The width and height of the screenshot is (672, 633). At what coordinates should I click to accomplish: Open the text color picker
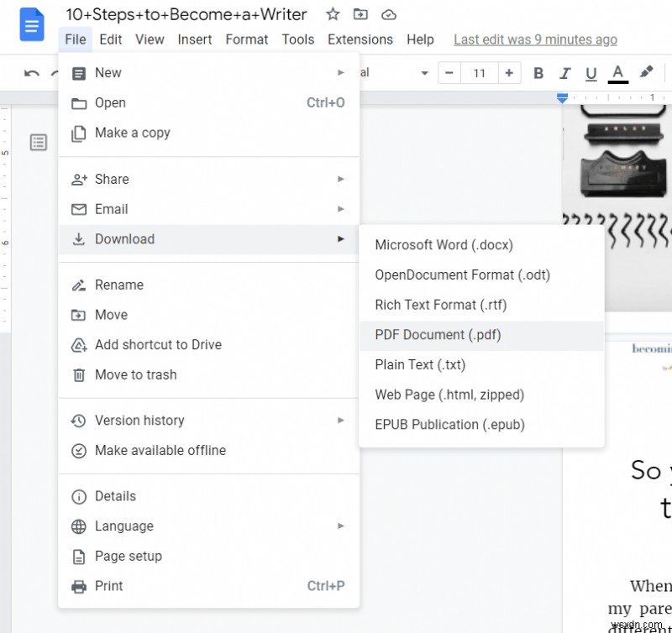(617, 73)
